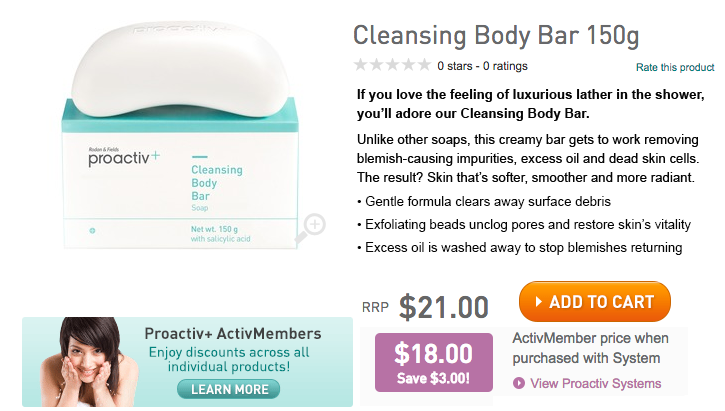Click the white arrow in Add to Cart
This screenshot has height=411, width=725.
point(538,302)
